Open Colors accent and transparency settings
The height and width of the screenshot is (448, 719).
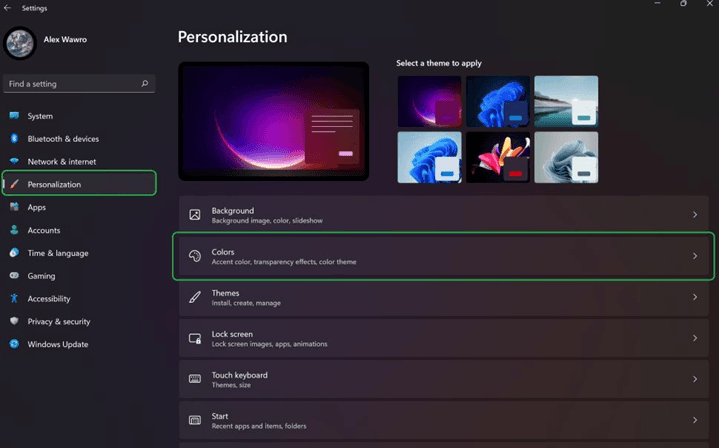[443, 256]
